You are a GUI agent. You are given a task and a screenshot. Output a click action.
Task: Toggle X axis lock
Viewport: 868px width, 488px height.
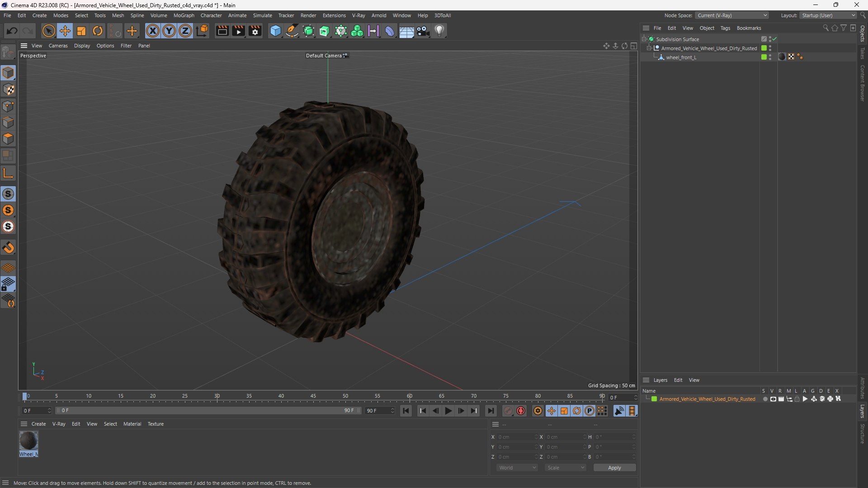[153, 31]
